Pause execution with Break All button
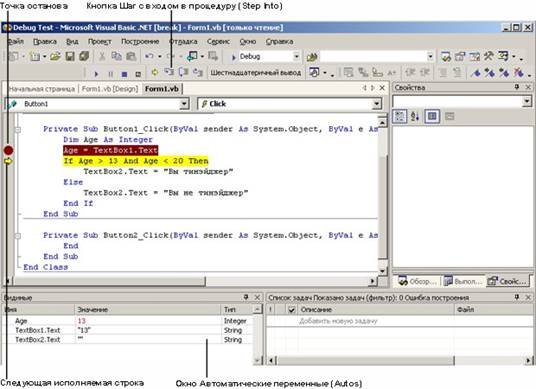This screenshot has height=389, width=536. [x=111, y=74]
